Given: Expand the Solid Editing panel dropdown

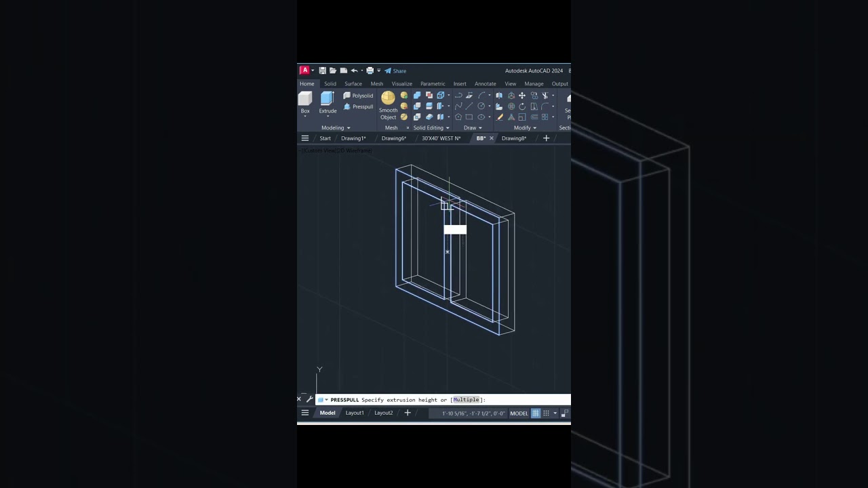Looking at the screenshot, I should tap(448, 127).
